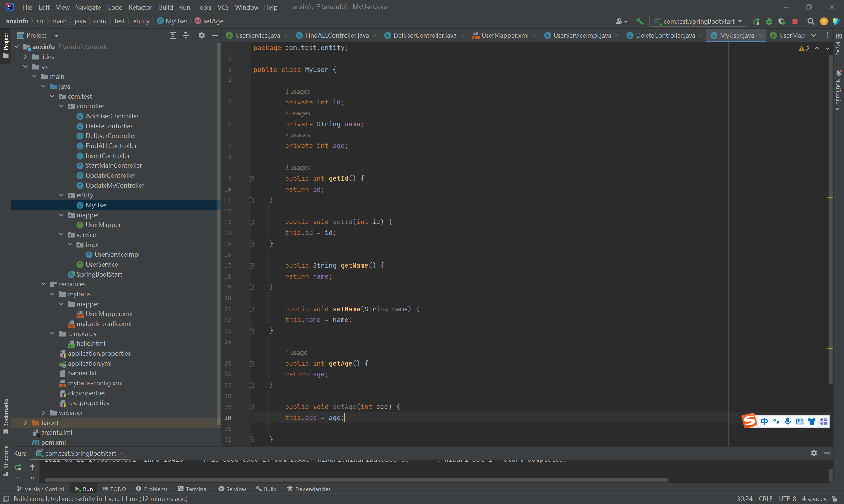Select the pom.xml file
Screen dimensions: 844x504
pyautogui.click(x=53, y=442)
